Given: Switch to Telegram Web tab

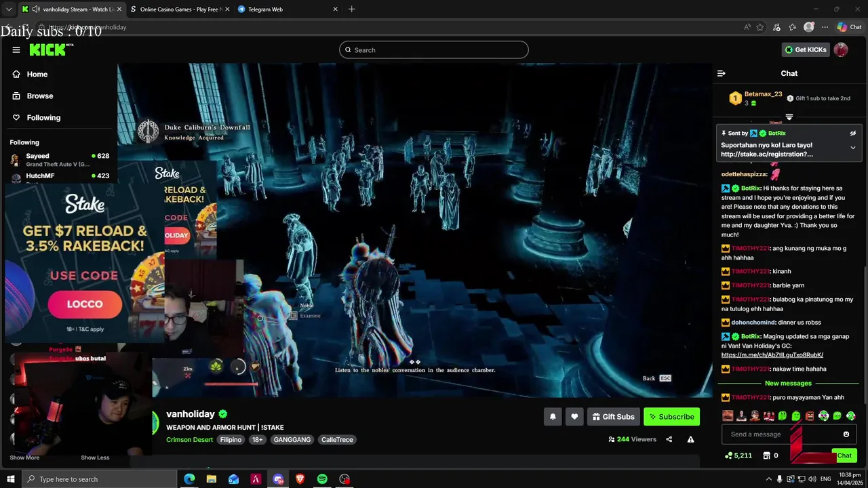Looking at the screenshot, I should pos(288,9).
